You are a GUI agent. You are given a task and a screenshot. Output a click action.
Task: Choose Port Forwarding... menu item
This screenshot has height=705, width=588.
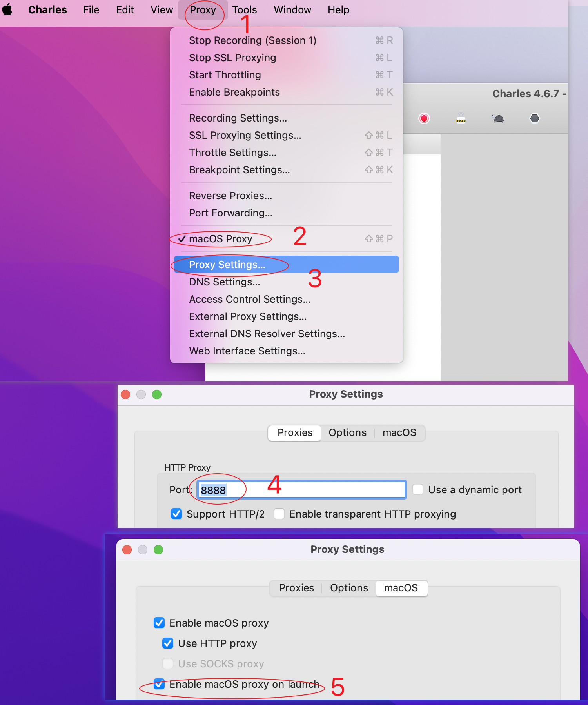point(287,213)
